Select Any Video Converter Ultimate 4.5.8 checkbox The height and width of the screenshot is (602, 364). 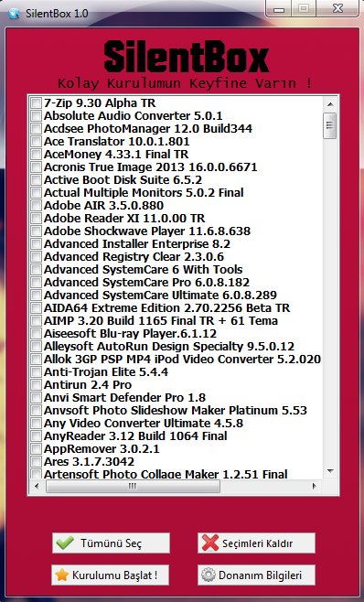[36, 423]
